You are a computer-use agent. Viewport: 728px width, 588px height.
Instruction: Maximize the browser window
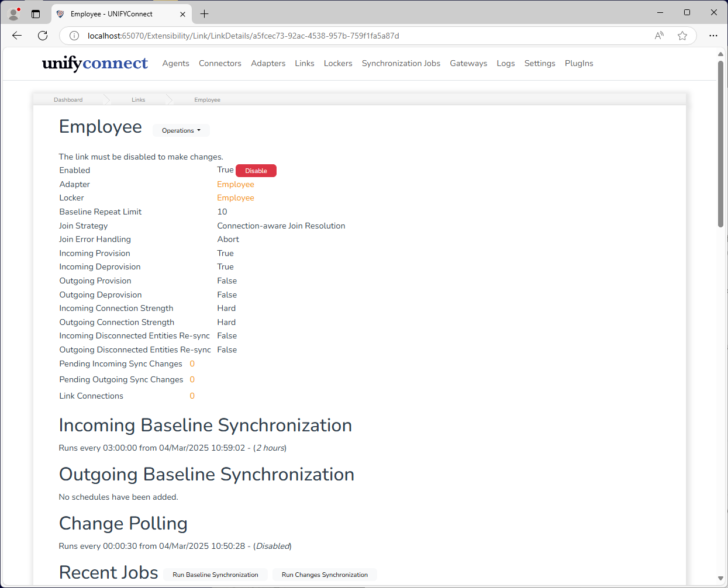coord(687,12)
